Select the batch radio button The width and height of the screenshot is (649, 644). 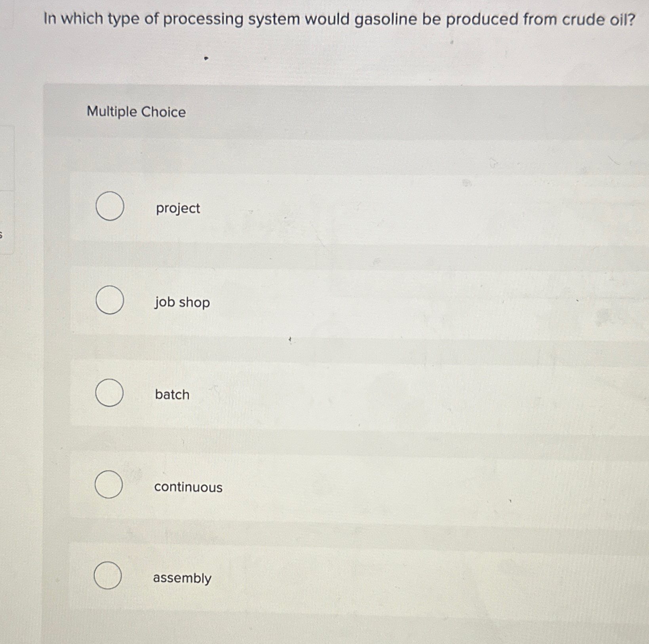109,393
